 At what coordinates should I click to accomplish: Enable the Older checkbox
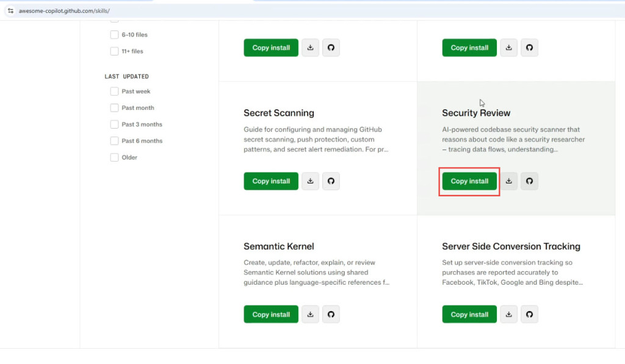click(114, 157)
